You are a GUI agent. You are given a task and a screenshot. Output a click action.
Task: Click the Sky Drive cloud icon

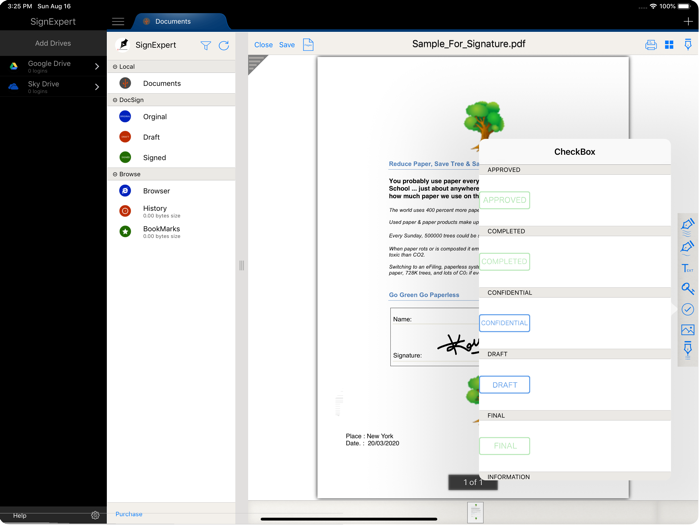[14, 87]
